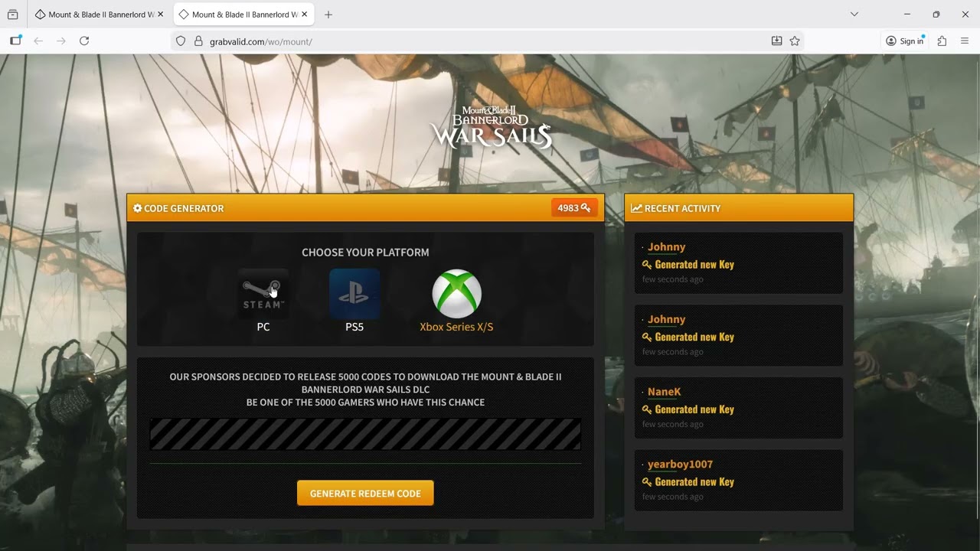This screenshot has height=551, width=980.
Task: Click the Xbox Series X/S label
Action: (456, 327)
